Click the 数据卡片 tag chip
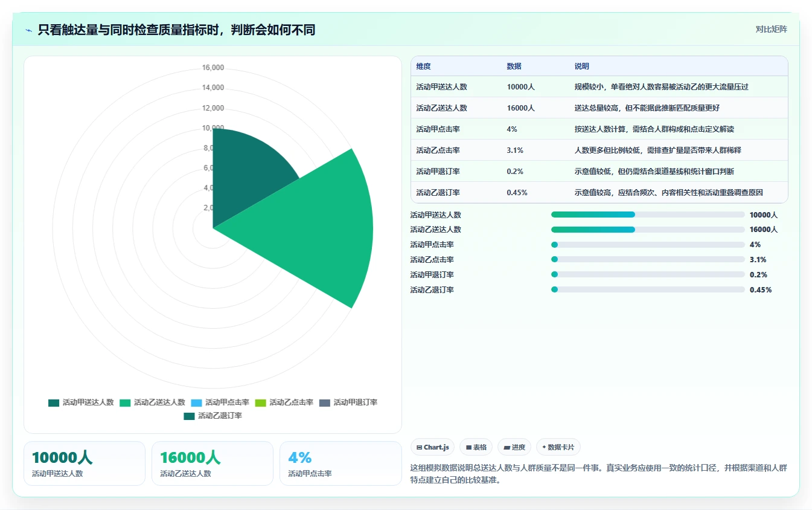 (558, 447)
